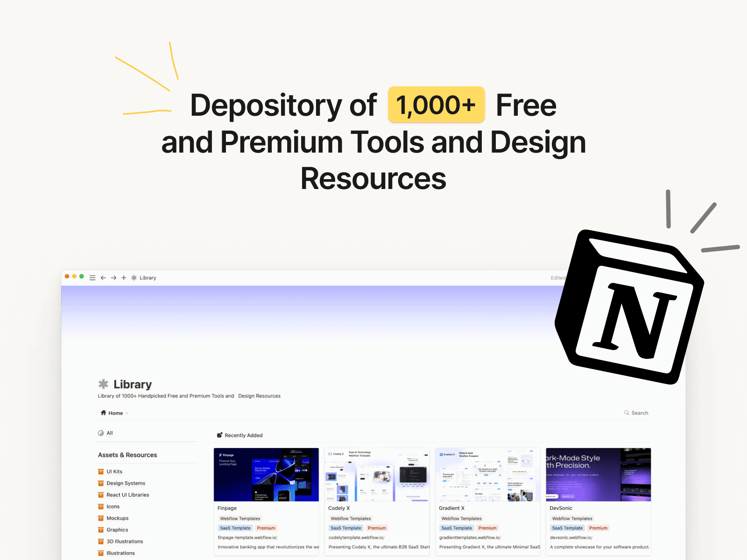The image size is (747, 560).
Task: Click SaaS Template tag on Codely X card
Action: 346,528
